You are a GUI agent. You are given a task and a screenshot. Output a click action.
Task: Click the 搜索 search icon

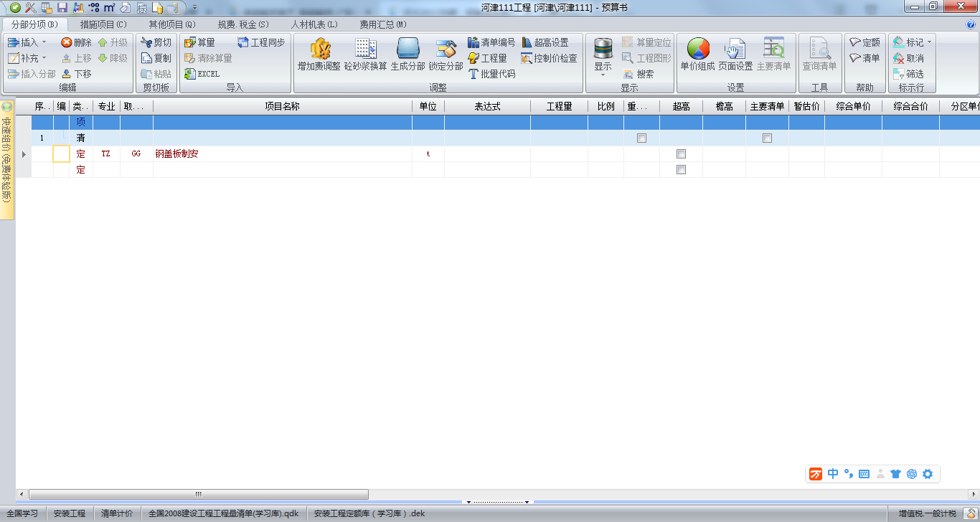(x=628, y=74)
